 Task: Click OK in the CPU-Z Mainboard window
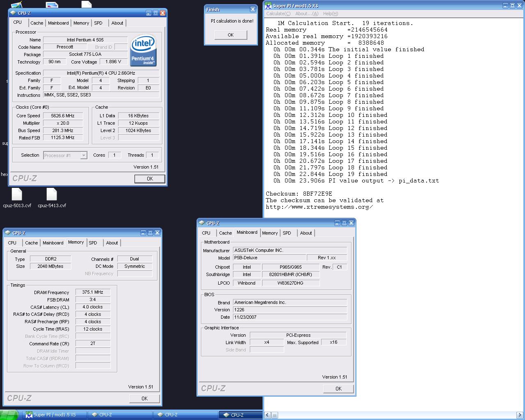pyautogui.click(x=338, y=389)
